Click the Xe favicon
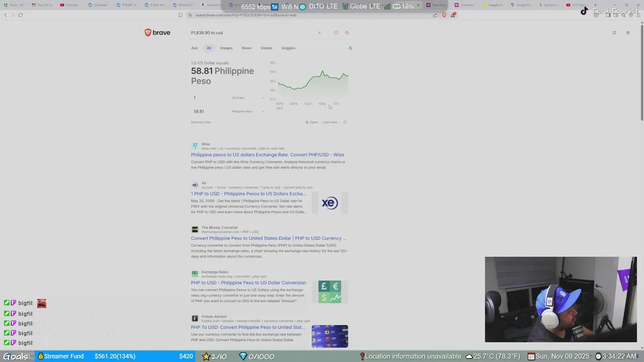This screenshot has width=644, height=362. tap(195, 185)
